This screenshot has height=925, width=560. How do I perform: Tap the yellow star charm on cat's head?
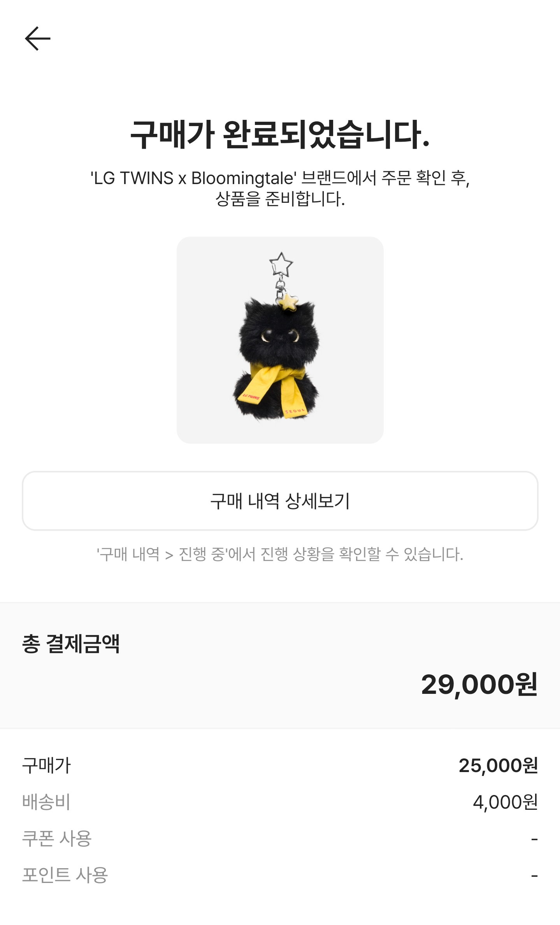pos(288,302)
